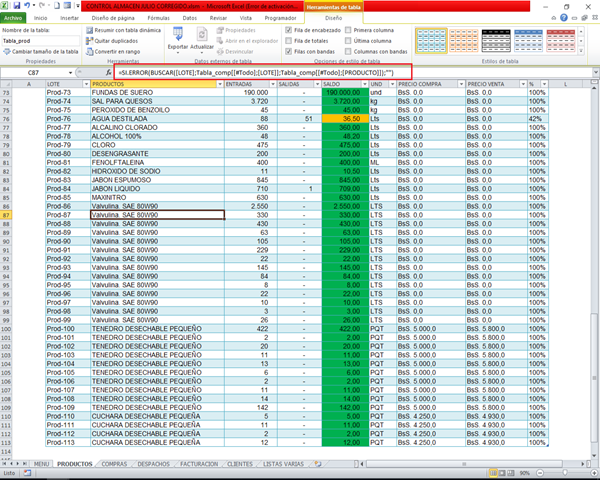This screenshot has height=480, width=600.
Task: Click the Quitar duplicados icon
Action: [91, 41]
